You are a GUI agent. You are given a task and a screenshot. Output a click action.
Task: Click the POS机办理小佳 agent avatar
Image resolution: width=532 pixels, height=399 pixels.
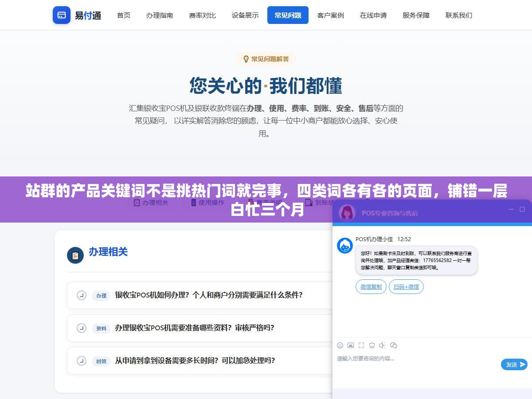(345, 246)
